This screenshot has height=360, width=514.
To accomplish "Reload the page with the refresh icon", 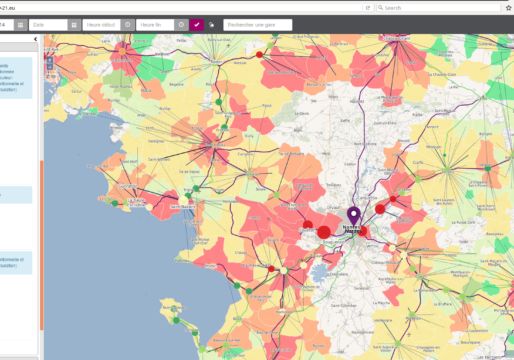I will tap(368, 8).
